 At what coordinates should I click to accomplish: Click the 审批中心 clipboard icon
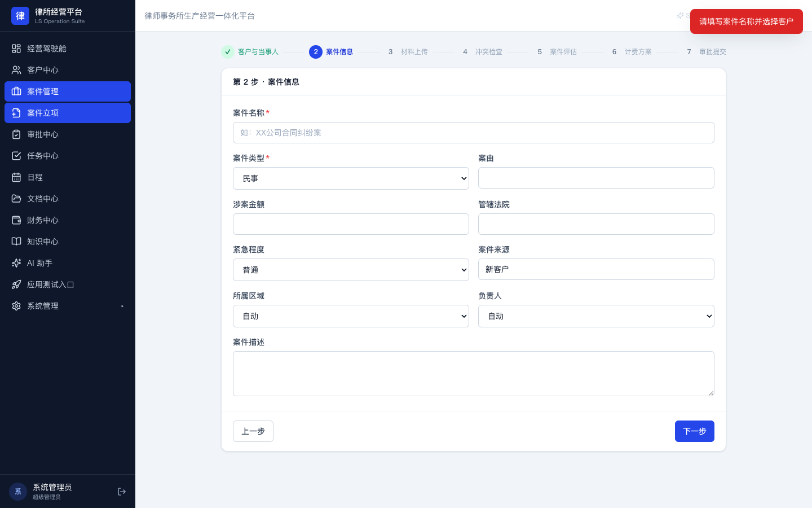(16, 134)
